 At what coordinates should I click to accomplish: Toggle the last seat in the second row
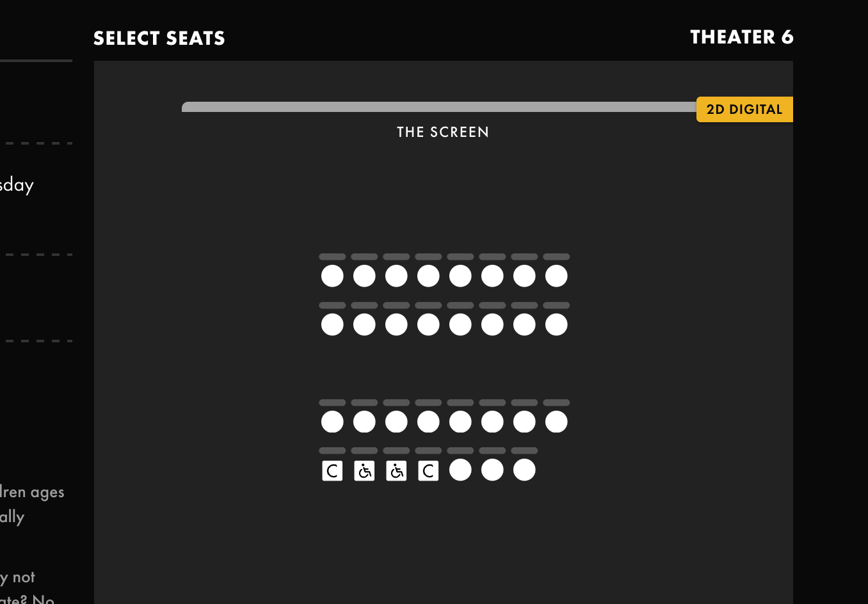coord(556,324)
